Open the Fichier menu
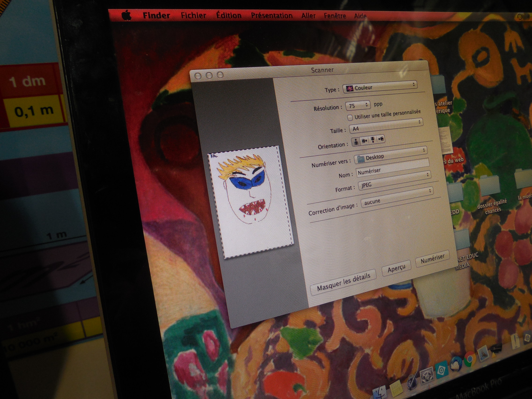The image size is (532, 399). (194, 16)
